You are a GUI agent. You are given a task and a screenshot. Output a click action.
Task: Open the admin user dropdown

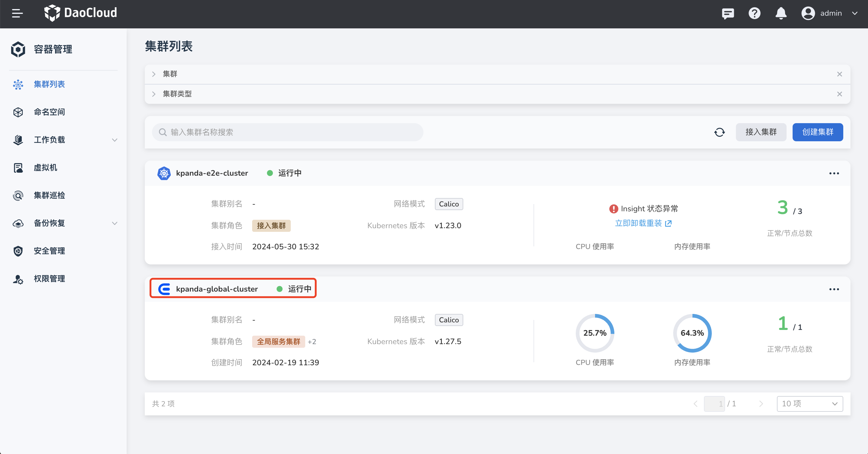tap(830, 14)
